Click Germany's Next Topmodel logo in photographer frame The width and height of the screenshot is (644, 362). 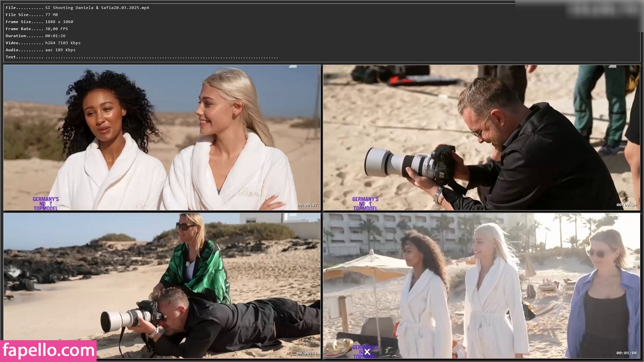(x=365, y=203)
